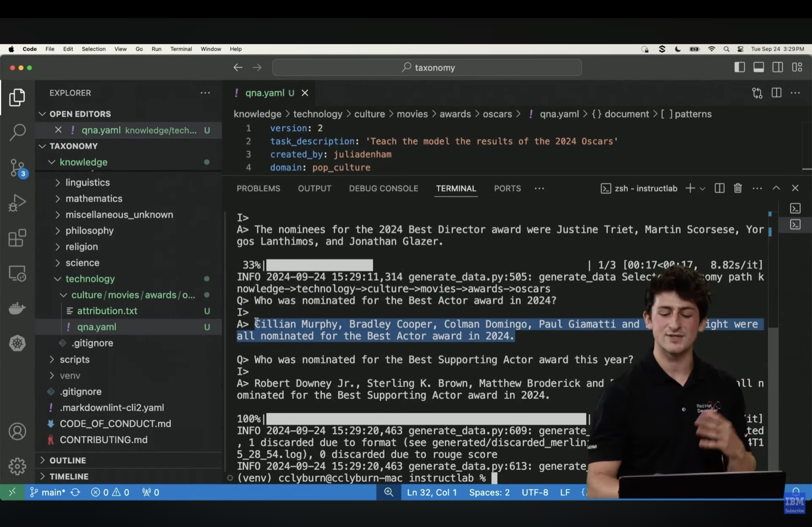The height and width of the screenshot is (527, 812).
Task: Open the Docker view in activity bar
Action: pos(17,308)
